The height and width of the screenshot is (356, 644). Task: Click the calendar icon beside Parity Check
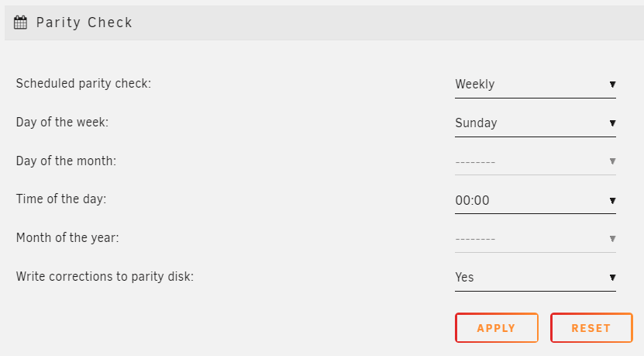coord(20,22)
